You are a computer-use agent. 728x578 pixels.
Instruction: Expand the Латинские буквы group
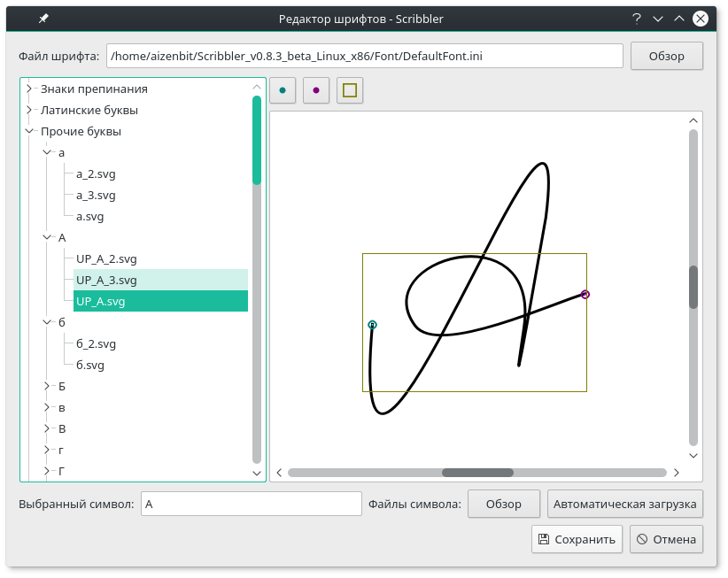tap(29, 110)
